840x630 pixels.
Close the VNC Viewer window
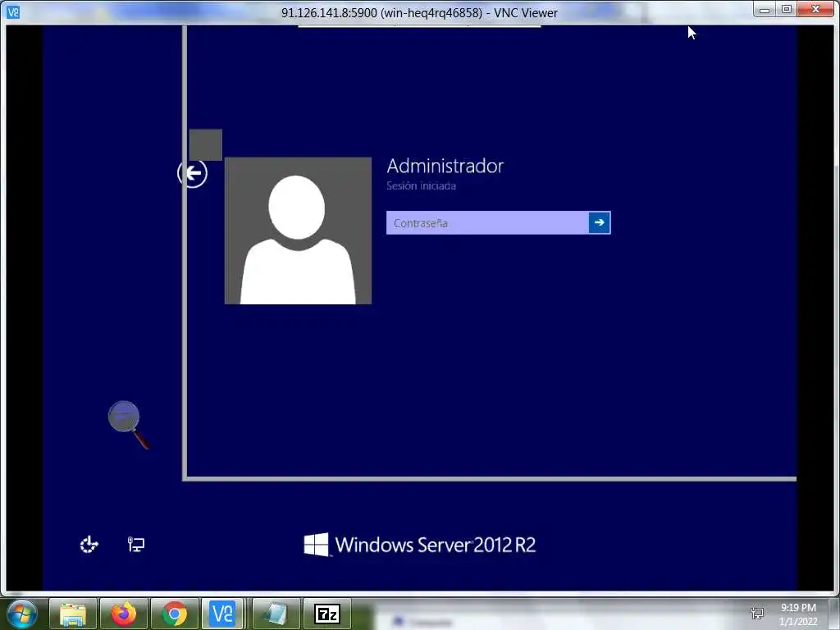(816, 10)
